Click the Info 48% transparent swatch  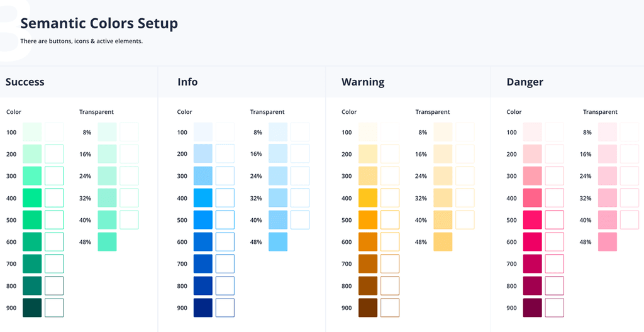[x=278, y=242]
